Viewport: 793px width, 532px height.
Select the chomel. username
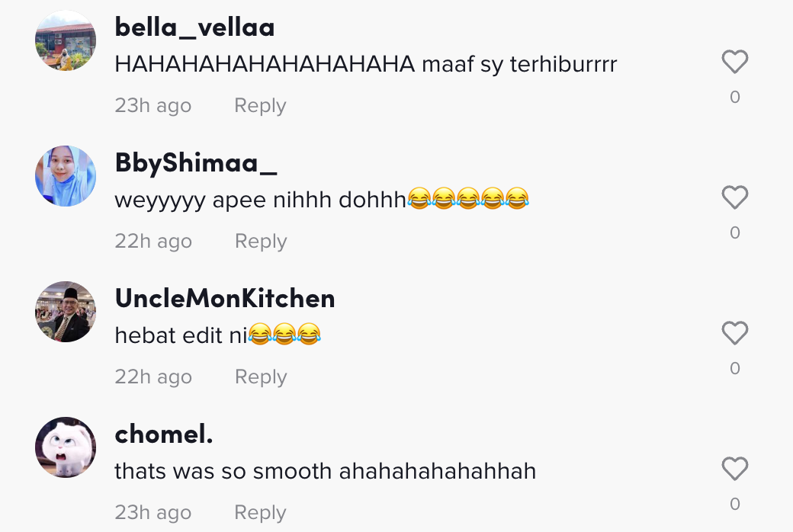coord(163,434)
